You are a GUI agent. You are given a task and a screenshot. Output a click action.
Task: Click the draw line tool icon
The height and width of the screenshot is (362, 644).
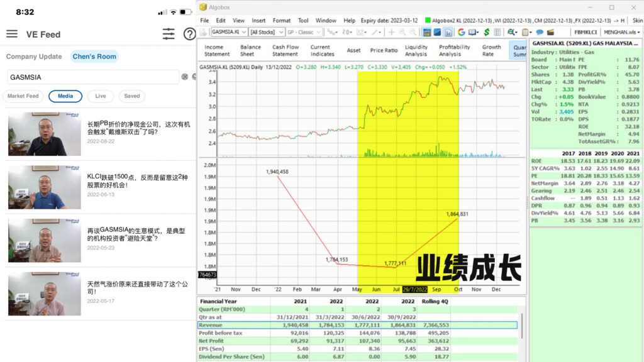click(375, 32)
